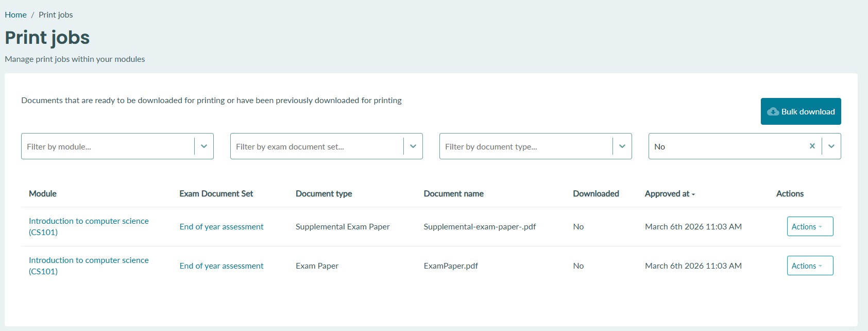Clear the 'No' downloaded filter

[x=812, y=146]
